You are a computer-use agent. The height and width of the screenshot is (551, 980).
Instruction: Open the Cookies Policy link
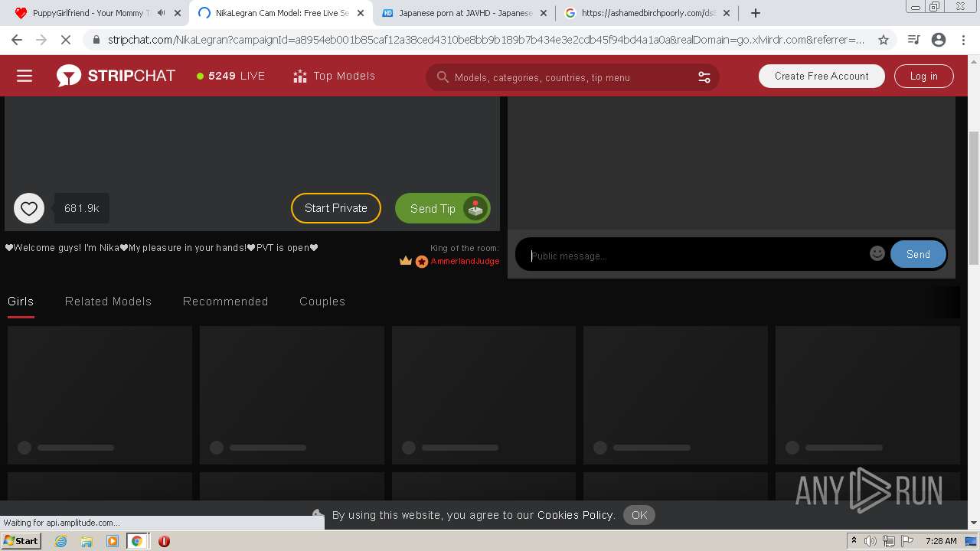576,515
